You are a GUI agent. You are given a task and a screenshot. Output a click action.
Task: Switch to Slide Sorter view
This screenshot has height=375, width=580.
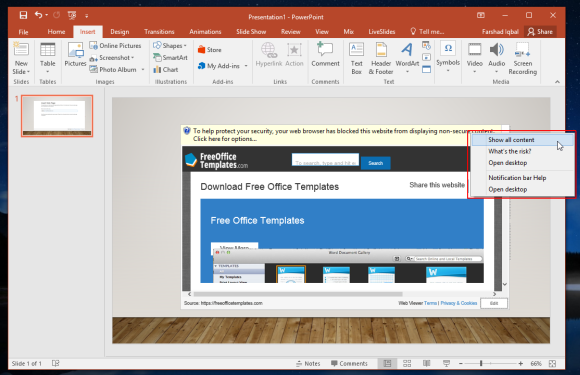407,364
